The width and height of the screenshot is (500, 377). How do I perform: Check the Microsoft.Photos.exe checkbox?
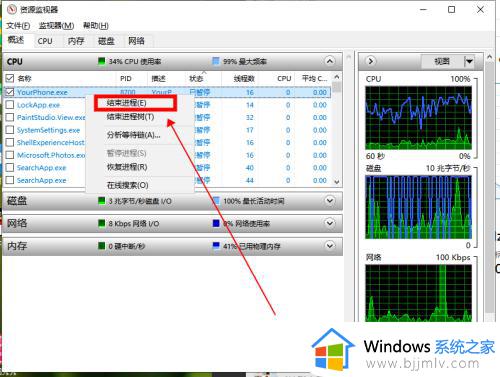pyautogui.click(x=10, y=155)
